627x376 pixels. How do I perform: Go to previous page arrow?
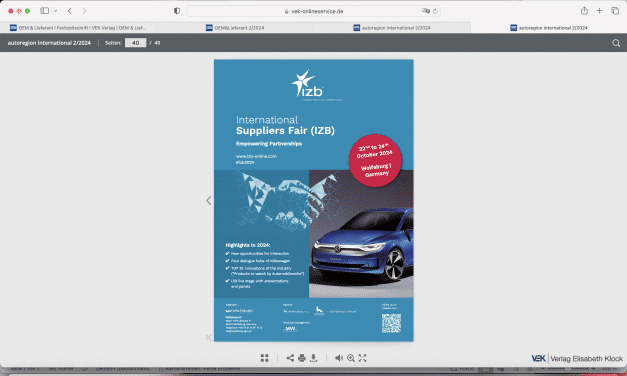[x=208, y=200]
